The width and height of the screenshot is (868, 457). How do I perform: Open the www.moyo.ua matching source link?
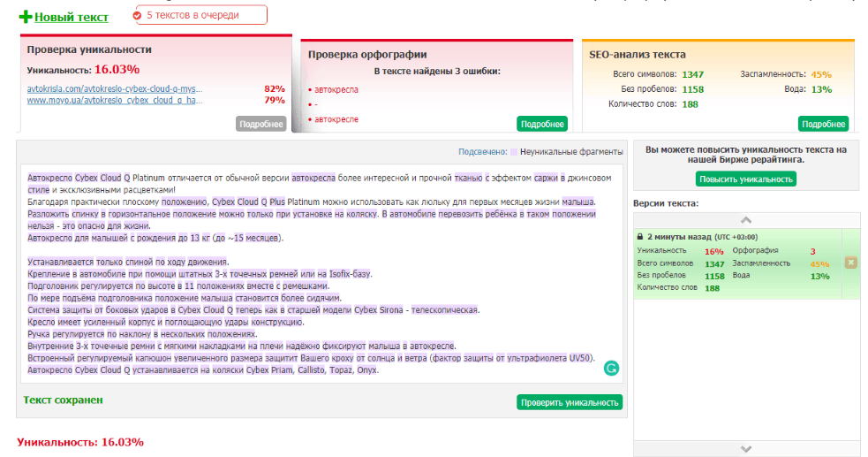[x=115, y=101]
